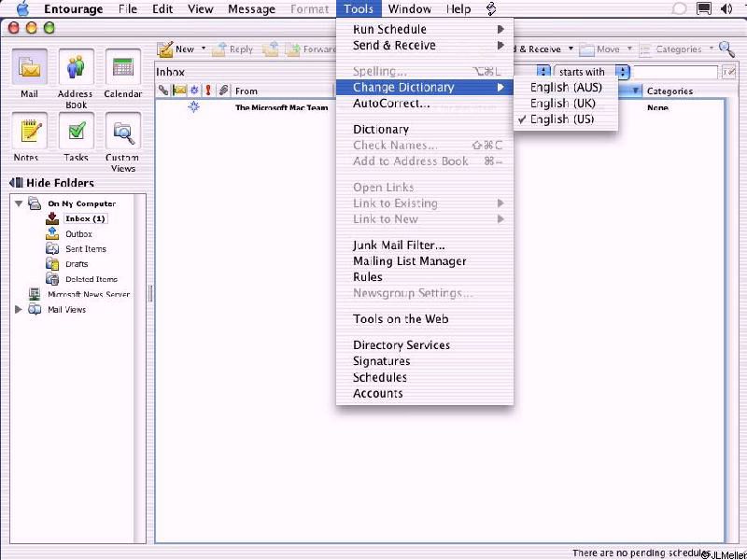747x560 pixels.
Task: Sort by priority exclamation column icon
Action: tap(208, 90)
